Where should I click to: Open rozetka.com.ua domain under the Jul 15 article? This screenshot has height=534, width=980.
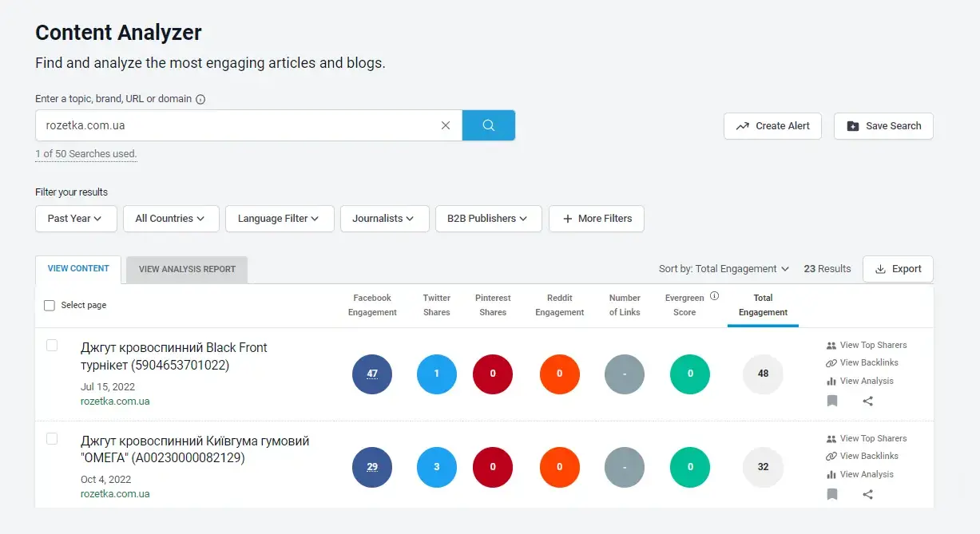(x=115, y=401)
